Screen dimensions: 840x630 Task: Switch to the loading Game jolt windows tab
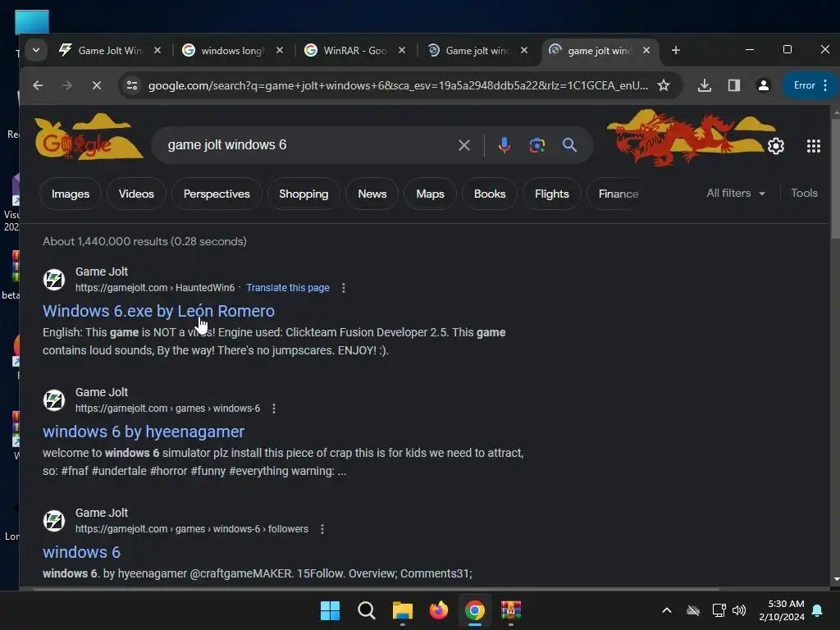coord(477,50)
